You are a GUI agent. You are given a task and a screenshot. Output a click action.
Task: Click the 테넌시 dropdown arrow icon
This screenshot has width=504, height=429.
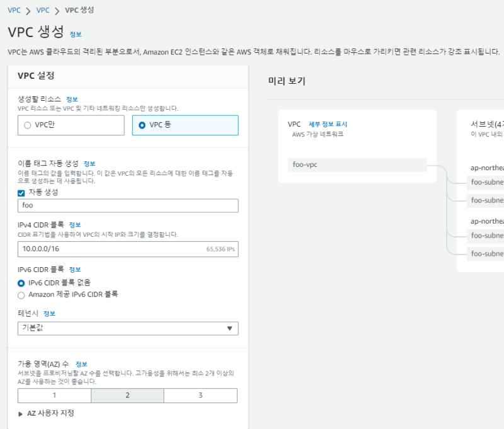pos(229,328)
